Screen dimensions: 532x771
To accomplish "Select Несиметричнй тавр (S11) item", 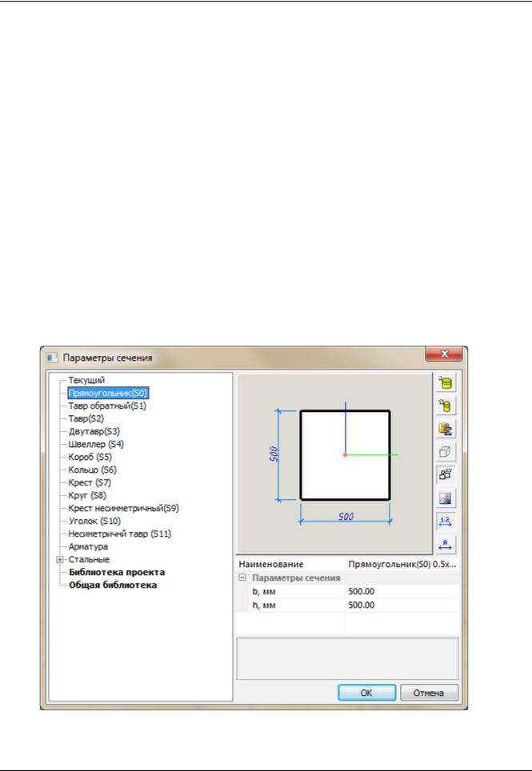I will pos(119,533).
